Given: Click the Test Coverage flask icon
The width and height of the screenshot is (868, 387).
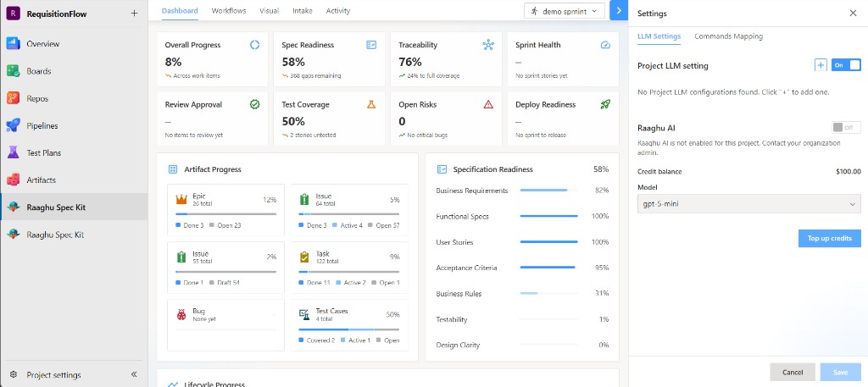Looking at the screenshot, I should (x=371, y=104).
